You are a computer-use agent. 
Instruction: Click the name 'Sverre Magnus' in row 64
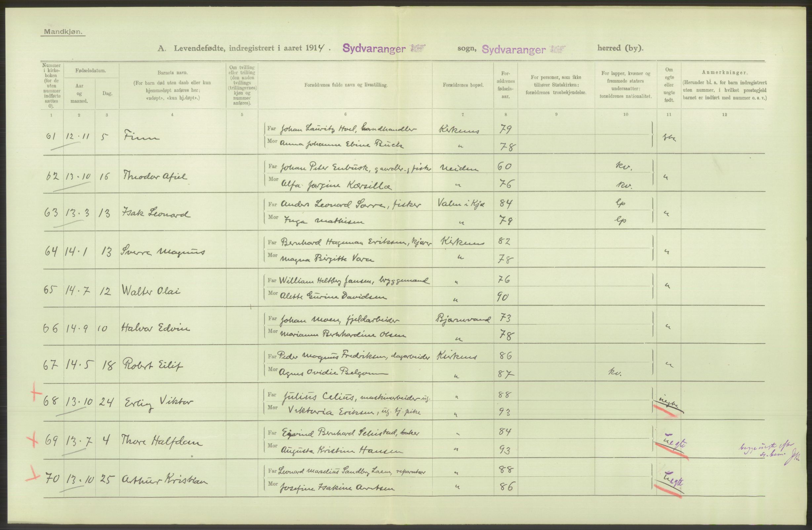tap(163, 252)
